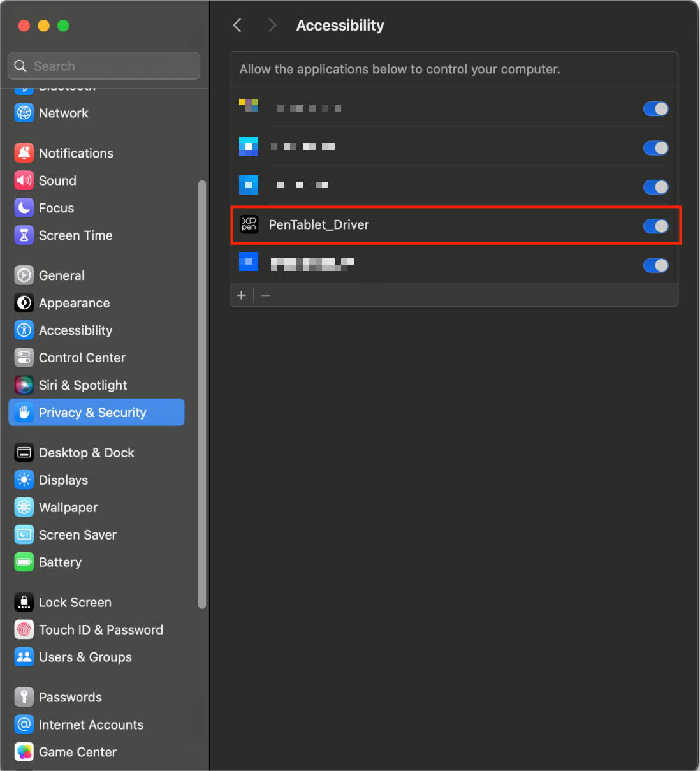Click the Network globe icon

pos(24,113)
